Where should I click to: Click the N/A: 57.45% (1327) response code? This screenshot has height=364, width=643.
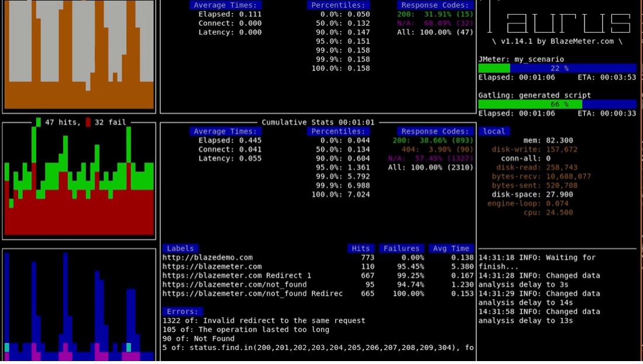click(x=431, y=158)
